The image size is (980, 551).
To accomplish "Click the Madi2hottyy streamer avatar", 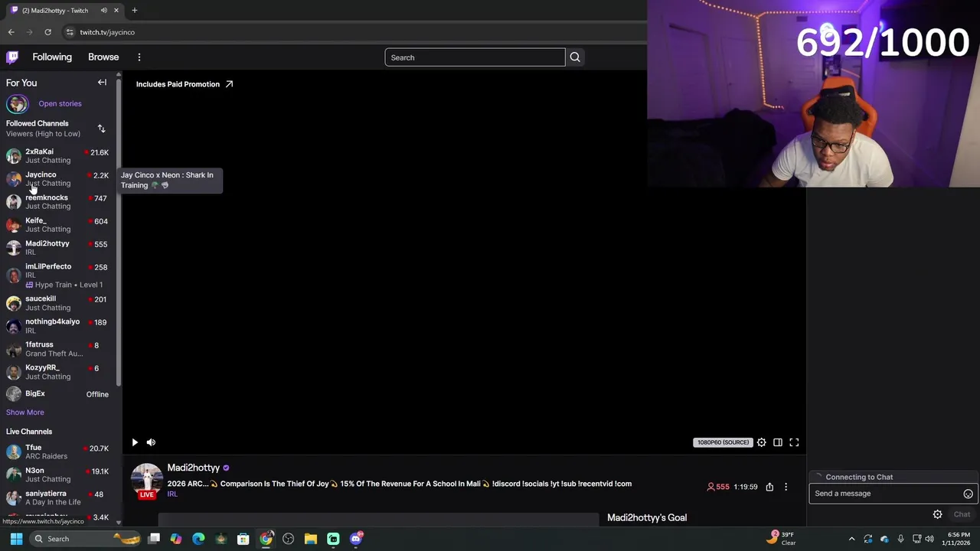I will (147, 479).
